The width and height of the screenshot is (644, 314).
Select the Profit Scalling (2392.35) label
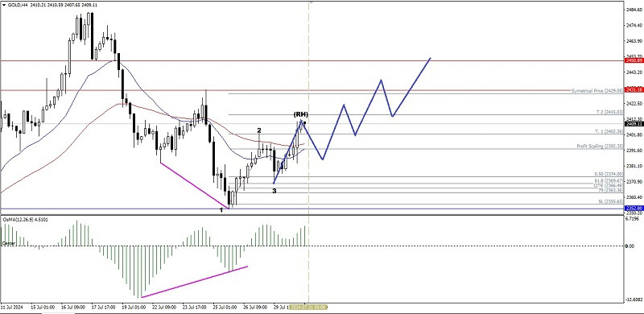600,146
